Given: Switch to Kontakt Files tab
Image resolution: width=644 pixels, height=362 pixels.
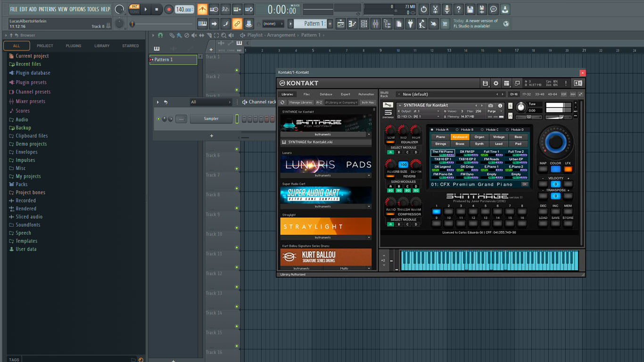Looking at the screenshot, I should click(x=307, y=94).
